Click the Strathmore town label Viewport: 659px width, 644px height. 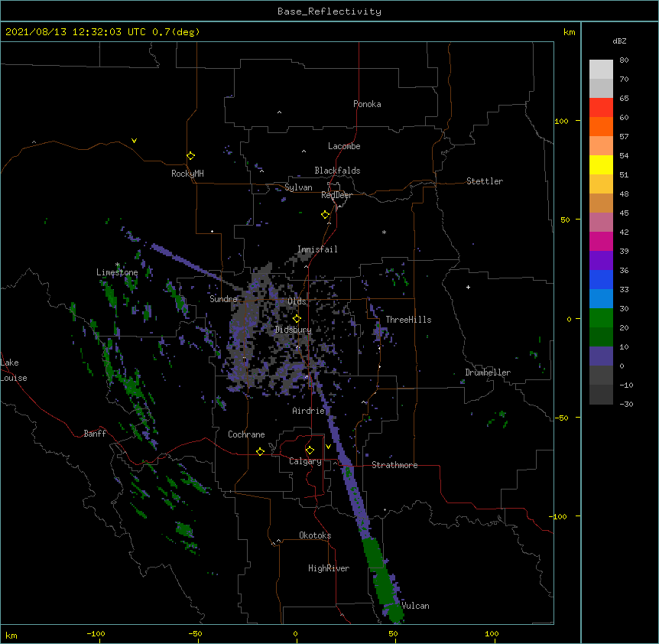point(394,465)
